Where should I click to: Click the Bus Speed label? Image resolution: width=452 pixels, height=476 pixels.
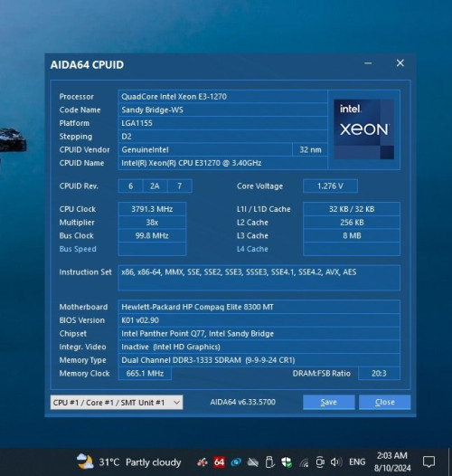pos(78,249)
